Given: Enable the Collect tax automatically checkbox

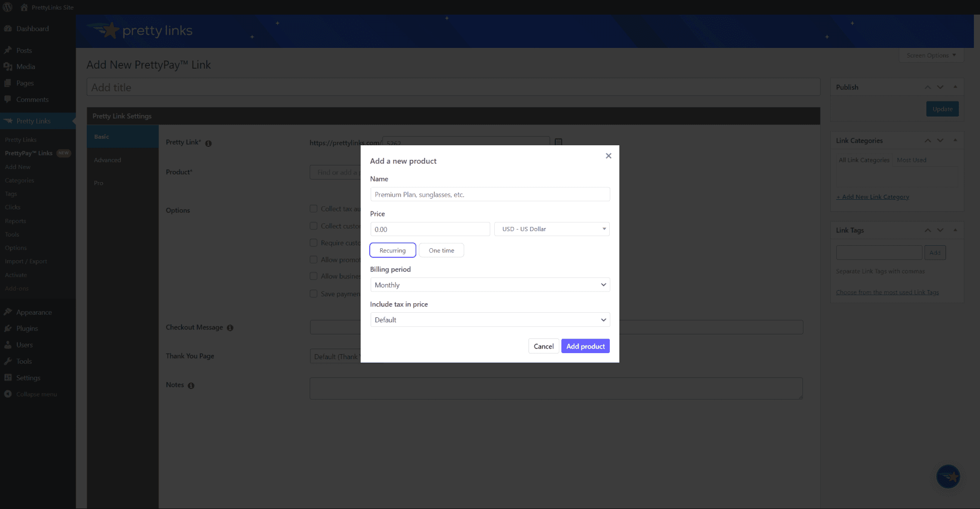Looking at the screenshot, I should (x=314, y=208).
